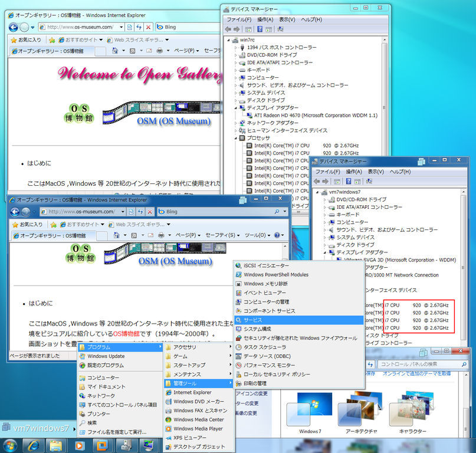Image resolution: width=476 pixels, height=453 pixels.
Task: Click stop (red X) icon in front IE window
Action: point(150,212)
